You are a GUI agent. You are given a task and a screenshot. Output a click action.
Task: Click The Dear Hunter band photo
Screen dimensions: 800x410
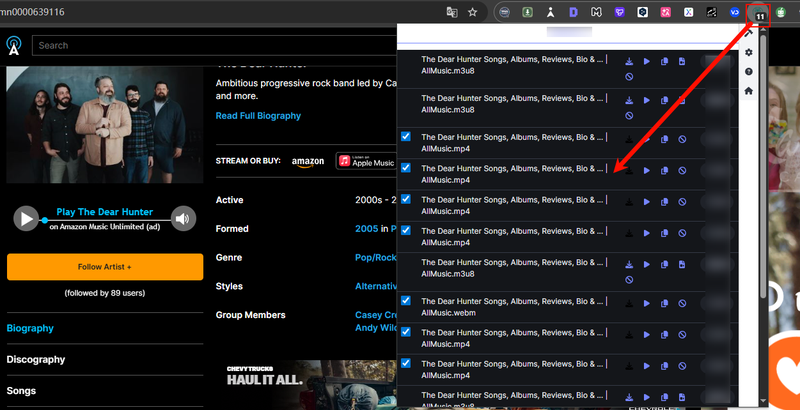105,124
